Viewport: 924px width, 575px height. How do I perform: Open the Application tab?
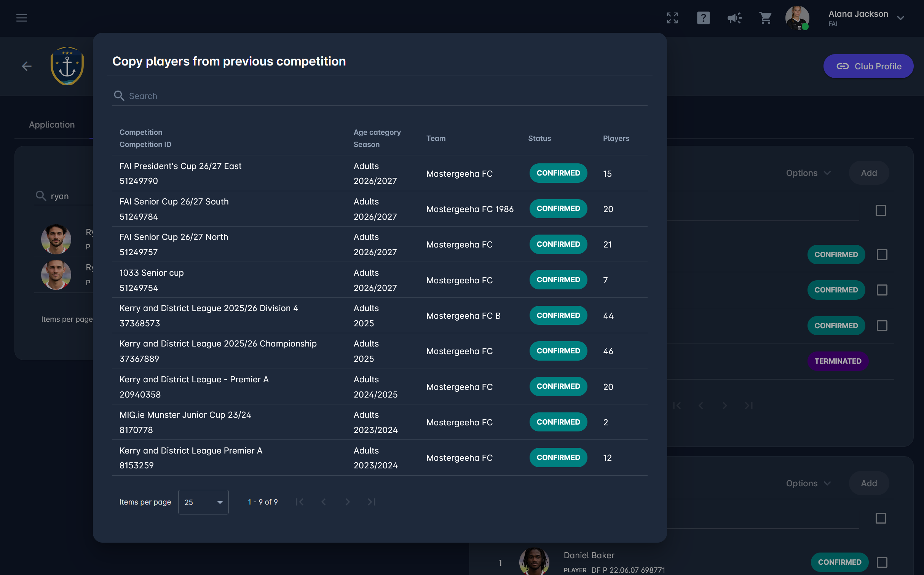pos(52,125)
